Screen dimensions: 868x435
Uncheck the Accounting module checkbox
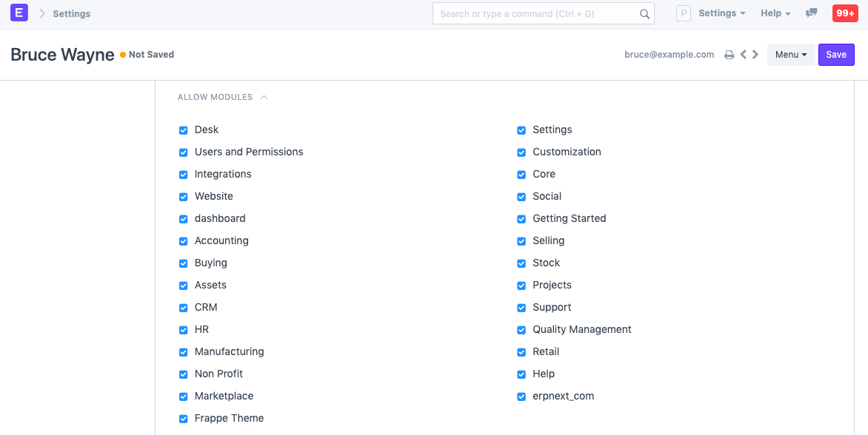pyautogui.click(x=184, y=241)
